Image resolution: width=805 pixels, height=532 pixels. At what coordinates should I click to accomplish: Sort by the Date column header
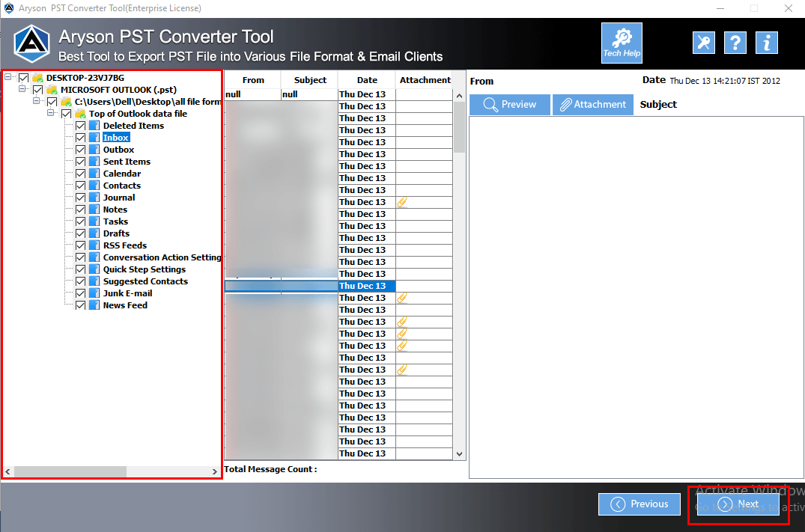click(367, 80)
